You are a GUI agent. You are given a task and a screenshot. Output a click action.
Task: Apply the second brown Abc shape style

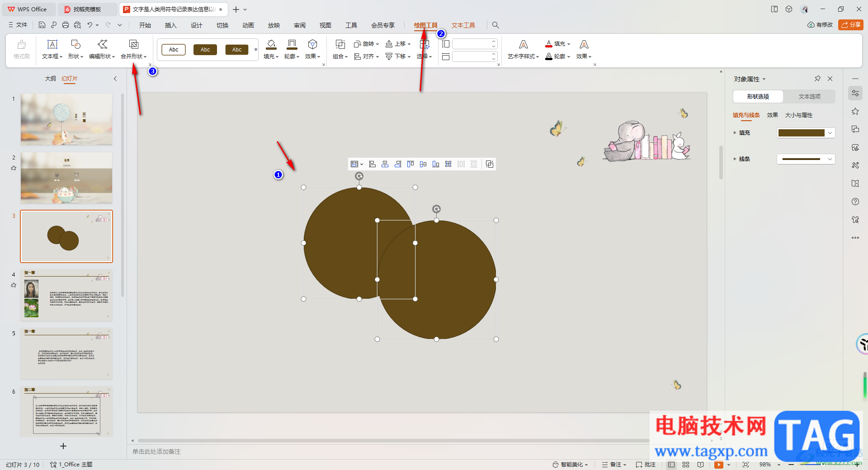point(237,50)
